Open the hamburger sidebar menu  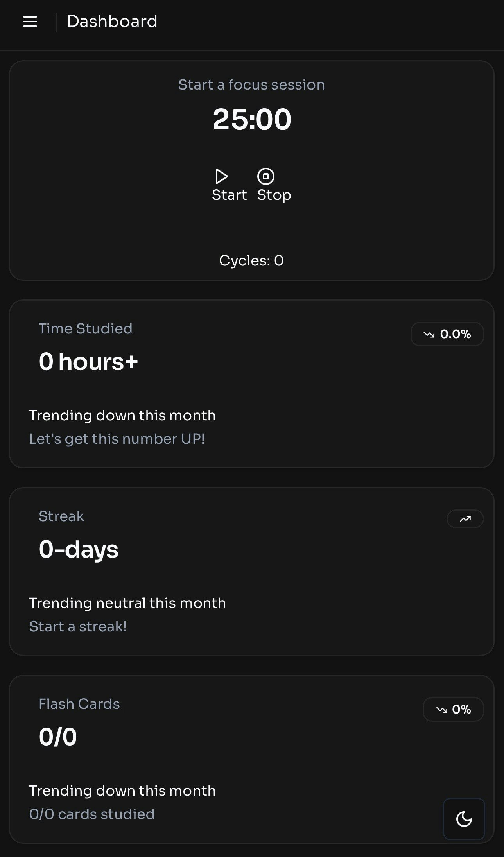point(30,22)
